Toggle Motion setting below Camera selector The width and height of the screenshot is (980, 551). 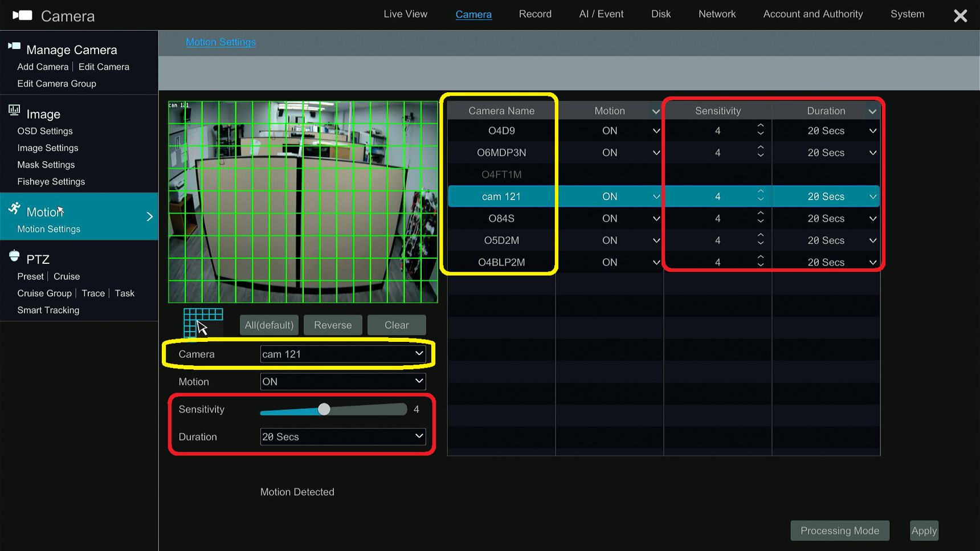(342, 382)
